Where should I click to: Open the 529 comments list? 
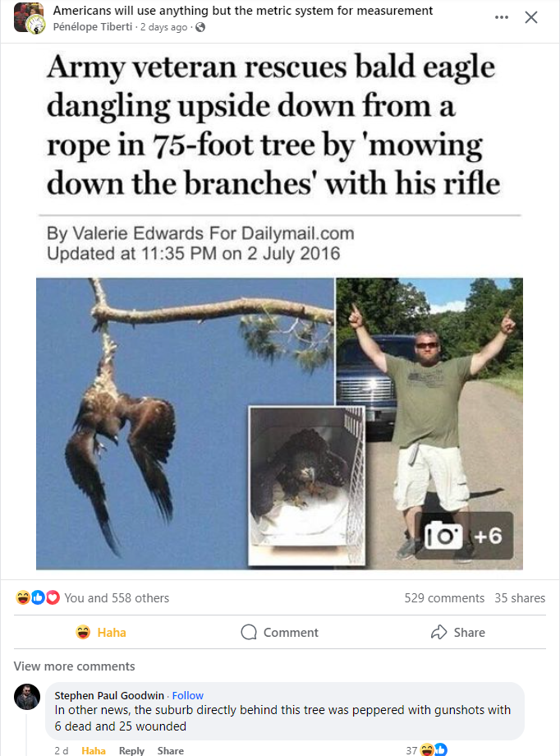click(444, 598)
